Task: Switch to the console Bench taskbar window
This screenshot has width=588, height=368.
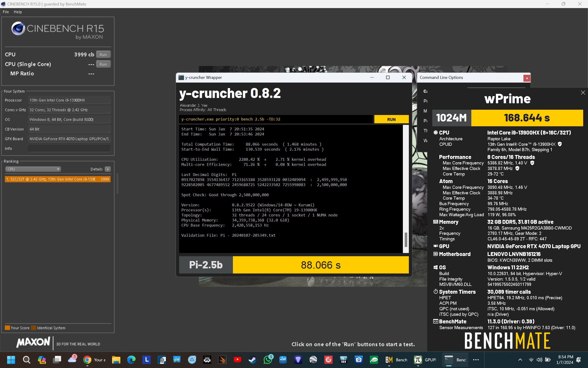Action: 455,360
